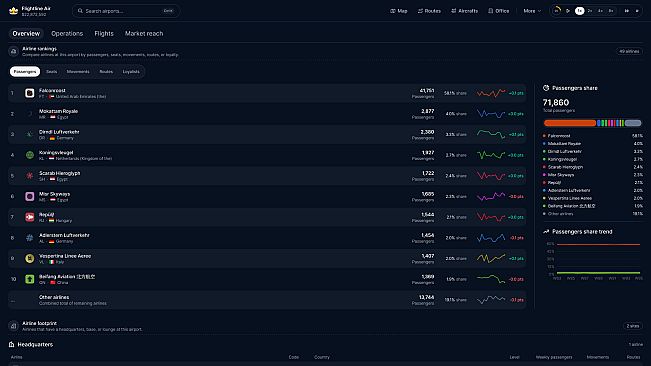The width and height of the screenshot is (651, 366).
Task: Click the orange Falconcrest share bar segment
Action: 570,123
